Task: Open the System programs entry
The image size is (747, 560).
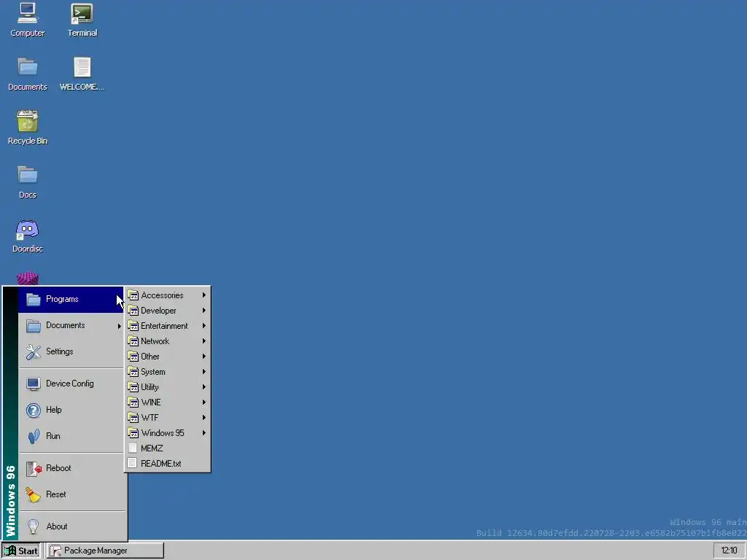Action: (x=167, y=371)
